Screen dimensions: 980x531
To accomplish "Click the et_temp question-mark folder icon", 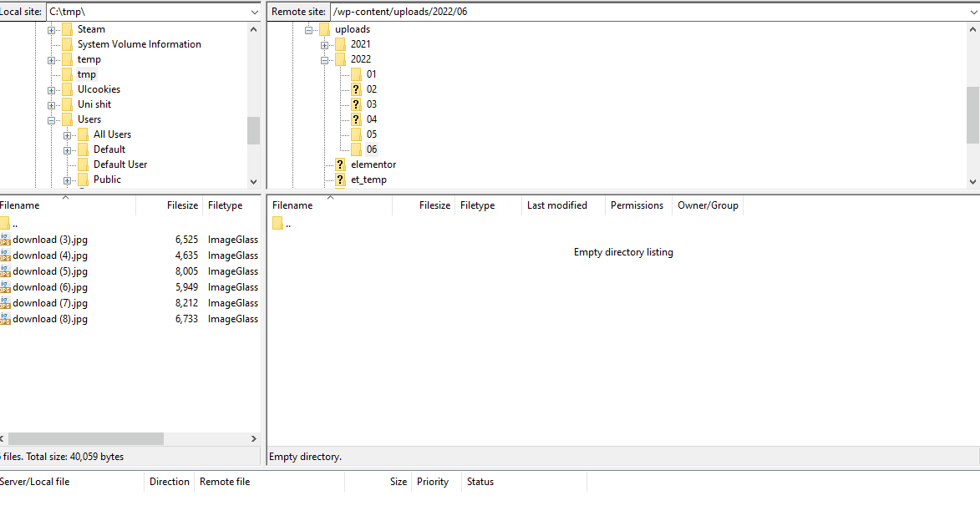I will click(x=341, y=180).
